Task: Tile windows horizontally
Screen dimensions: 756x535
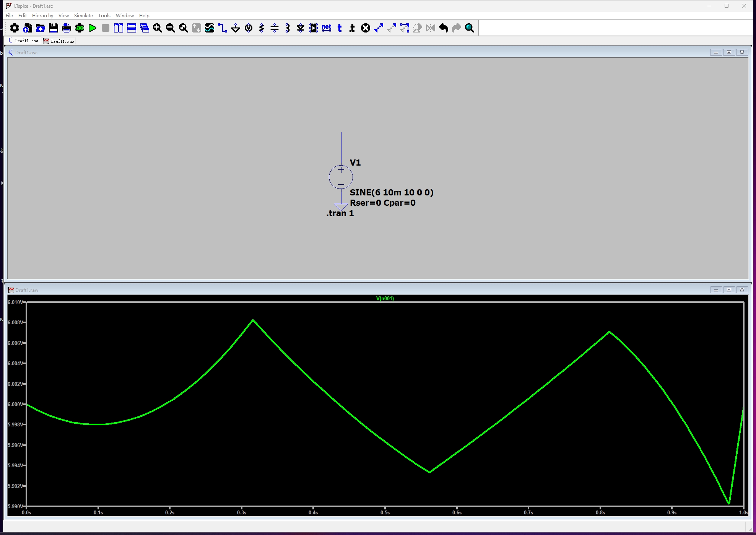Action: [x=131, y=28]
